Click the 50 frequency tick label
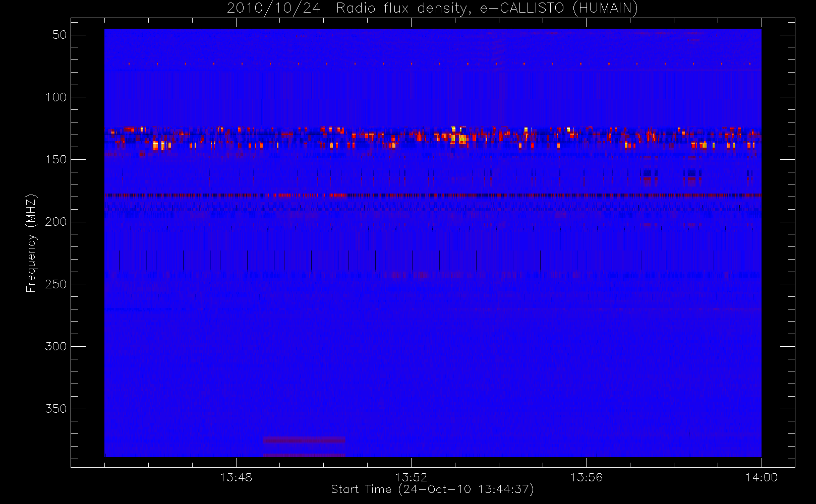The width and height of the screenshot is (816, 504). click(60, 35)
